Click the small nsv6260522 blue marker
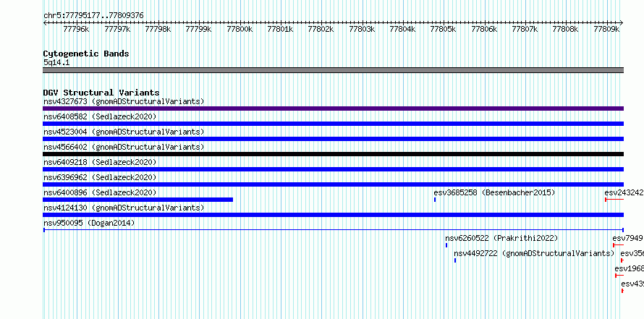 tap(446, 245)
